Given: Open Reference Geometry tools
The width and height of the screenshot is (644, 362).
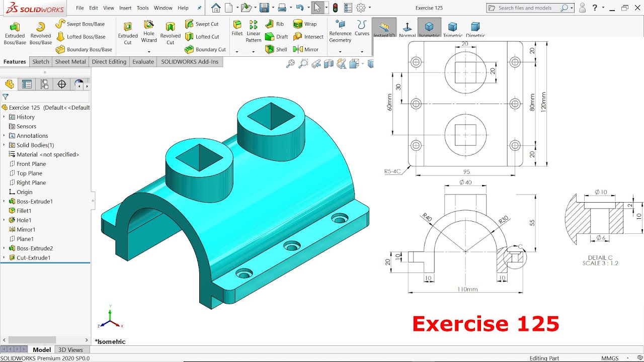Looking at the screenshot, I should pos(340,31).
